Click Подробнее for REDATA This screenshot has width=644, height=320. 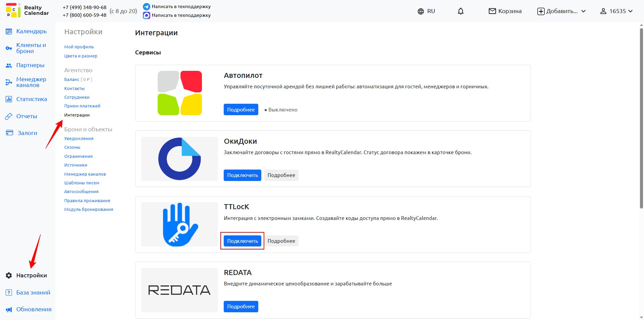tap(241, 307)
